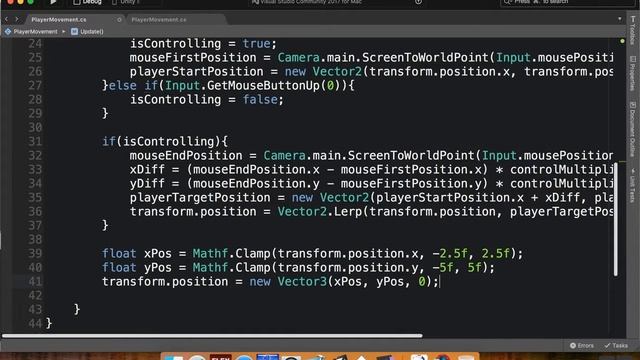Image resolution: width=640 pixels, height=360 pixels.
Task: Go back with the navigate-back arrow
Action: [7, 19]
